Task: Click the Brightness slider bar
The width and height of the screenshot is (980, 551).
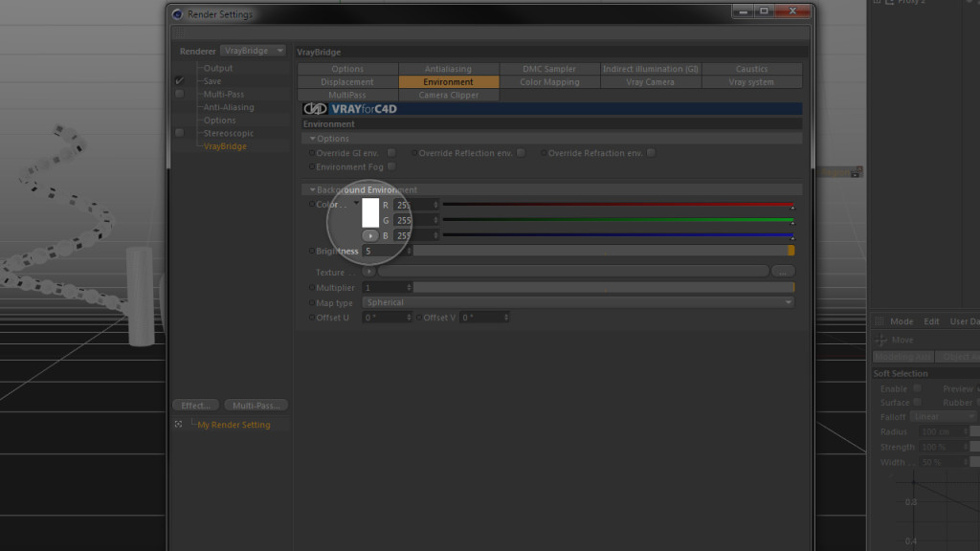Action: point(604,252)
